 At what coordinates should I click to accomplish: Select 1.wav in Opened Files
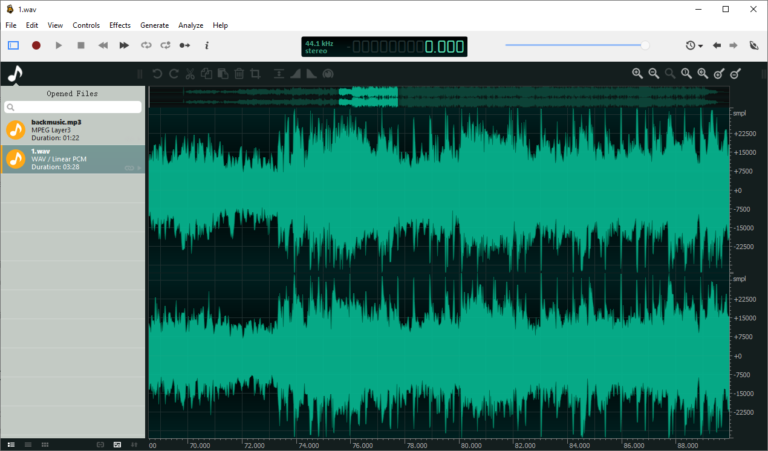click(x=73, y=159)
